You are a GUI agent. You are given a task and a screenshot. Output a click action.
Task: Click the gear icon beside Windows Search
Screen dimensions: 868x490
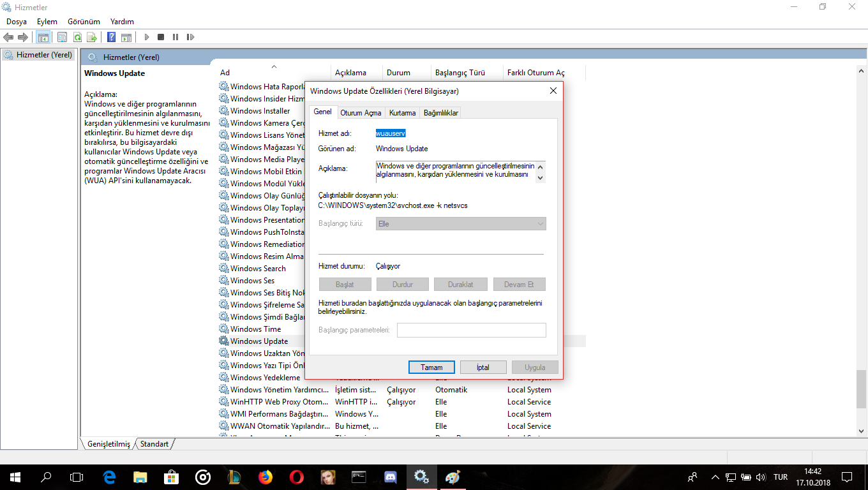[x=224, y=268]
